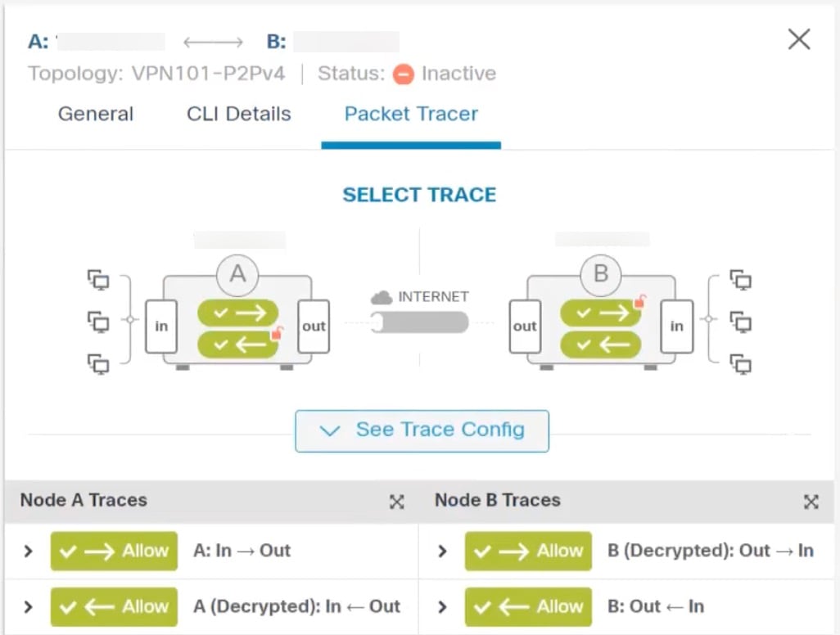This screenshot has height=635, width=840.
Task: Toggle the green inbound allow arrow on Node B
Action: (x=600, y=312)
